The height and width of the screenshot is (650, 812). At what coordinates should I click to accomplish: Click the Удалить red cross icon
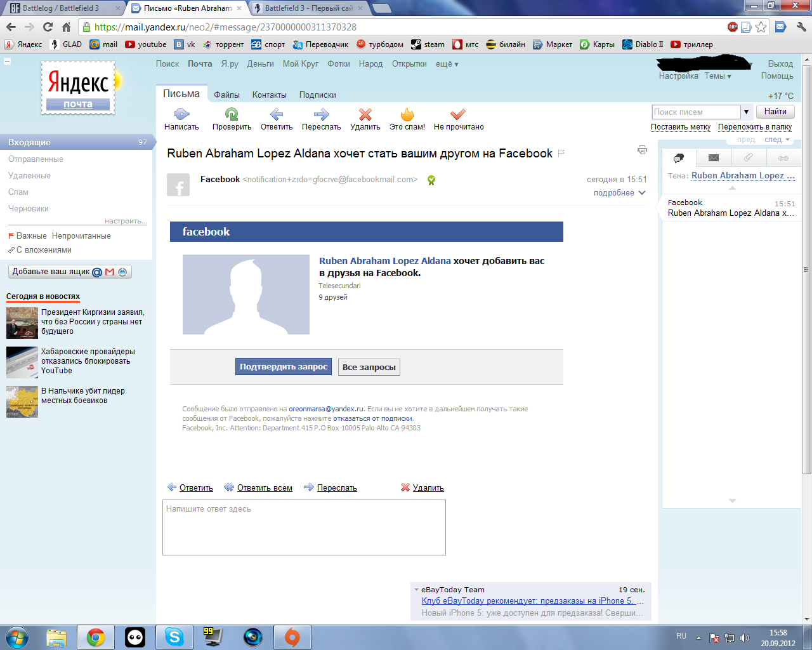pos(365,114)
